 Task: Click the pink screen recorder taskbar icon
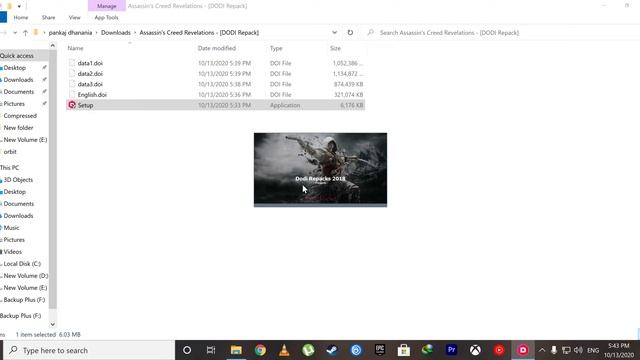click(x=523, y=350)
